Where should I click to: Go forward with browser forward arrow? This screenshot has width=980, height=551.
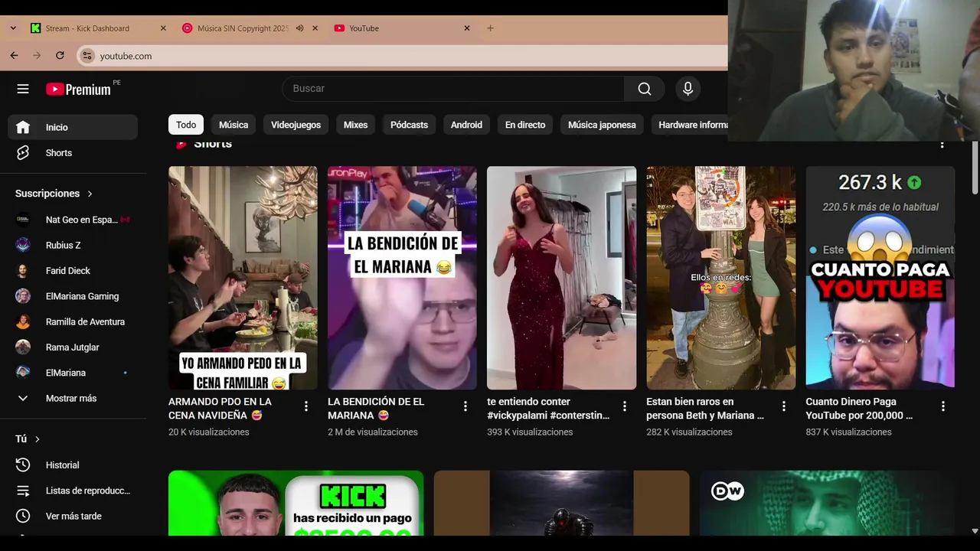pos(37,55)
